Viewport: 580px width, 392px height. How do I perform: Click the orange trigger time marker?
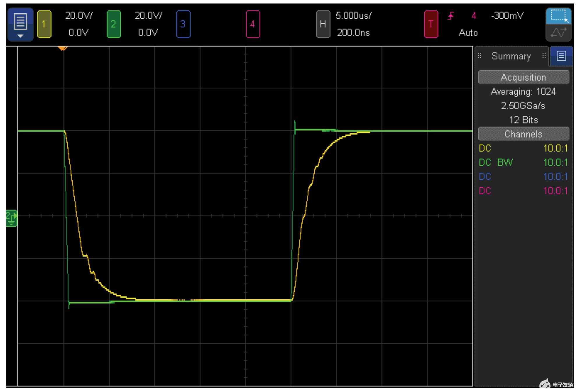click(63, 48)
